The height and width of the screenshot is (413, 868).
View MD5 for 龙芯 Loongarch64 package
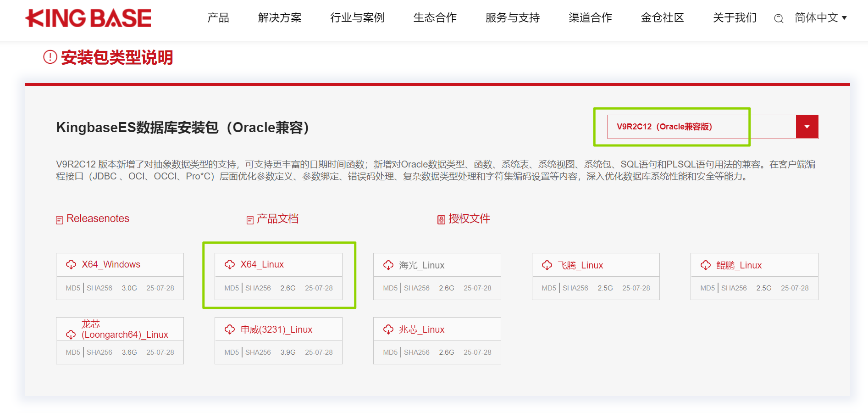pyautogui.click(x=73, y=352)
